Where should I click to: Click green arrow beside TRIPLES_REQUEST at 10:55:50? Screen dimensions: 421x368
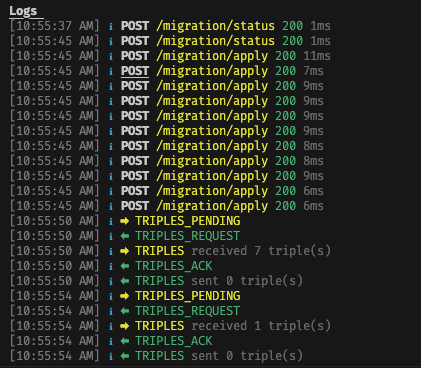click(x=125, y=236)
